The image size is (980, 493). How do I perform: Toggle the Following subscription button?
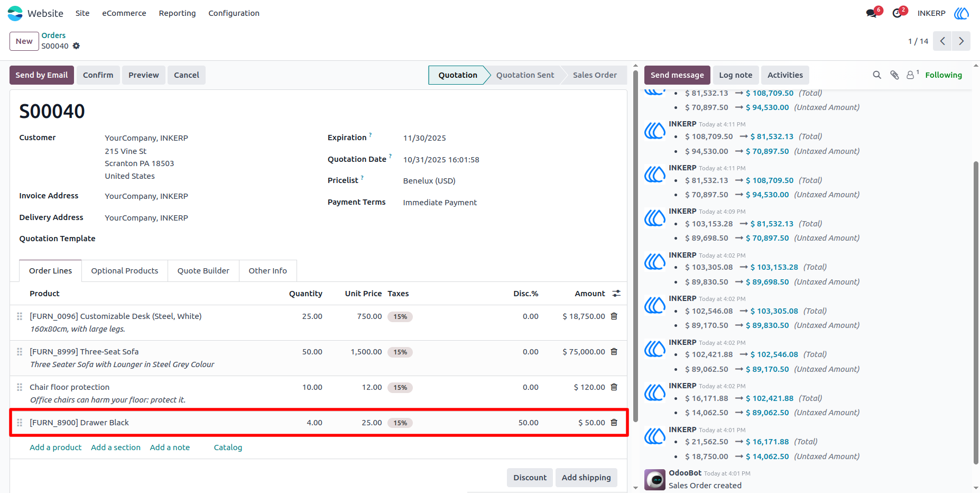coord(943,75)
